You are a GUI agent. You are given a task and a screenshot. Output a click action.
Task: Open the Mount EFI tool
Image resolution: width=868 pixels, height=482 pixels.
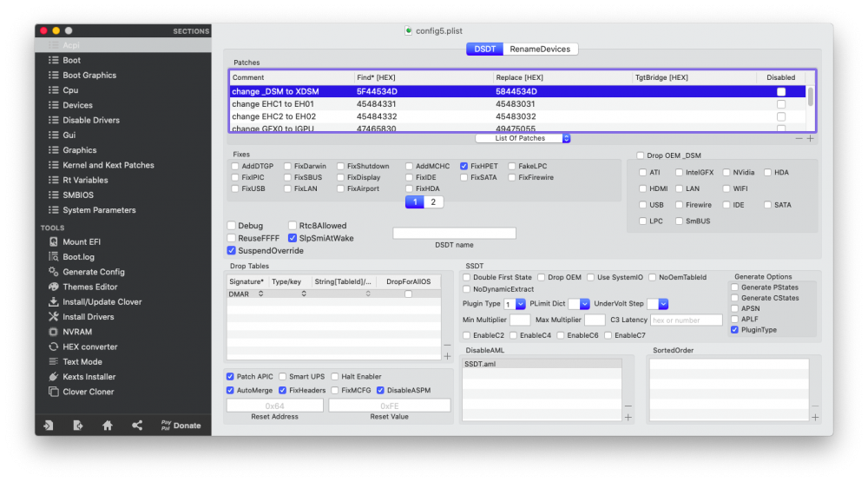(x=82, y=241)
